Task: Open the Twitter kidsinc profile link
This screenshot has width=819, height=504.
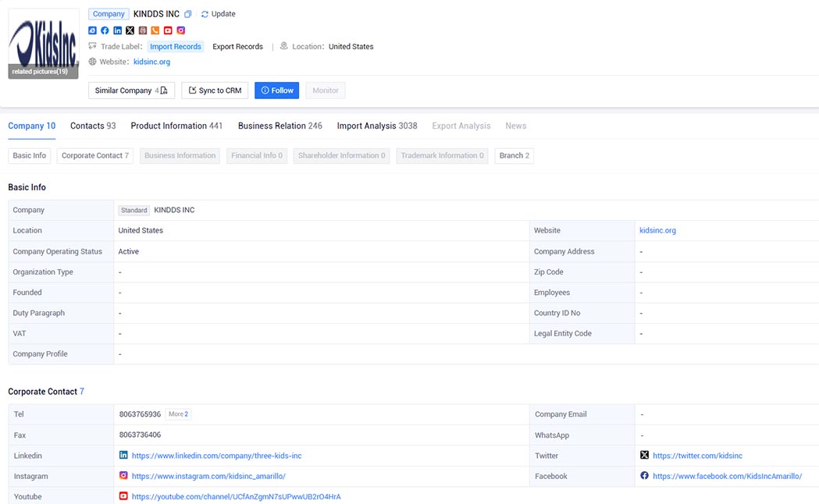Action: [x=697, y=456]
